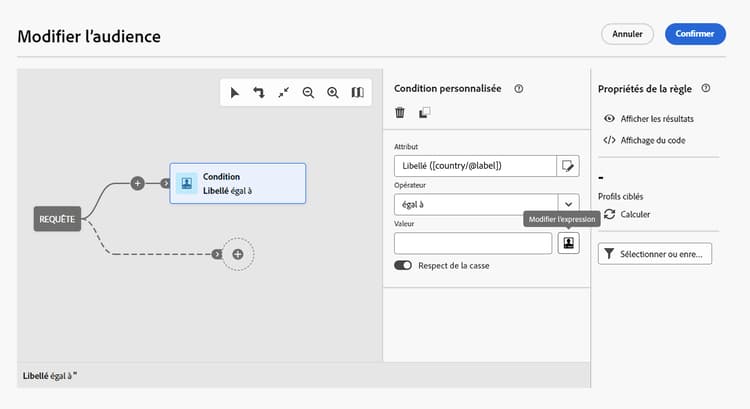Toggle the canvas minimap icon
This screenshot has height=409, width=750.
click(357, 92)
